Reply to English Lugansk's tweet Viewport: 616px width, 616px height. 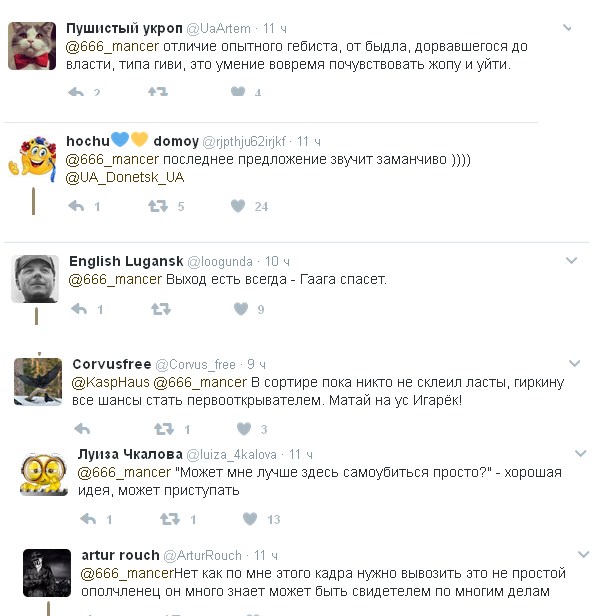click(78, 310)
